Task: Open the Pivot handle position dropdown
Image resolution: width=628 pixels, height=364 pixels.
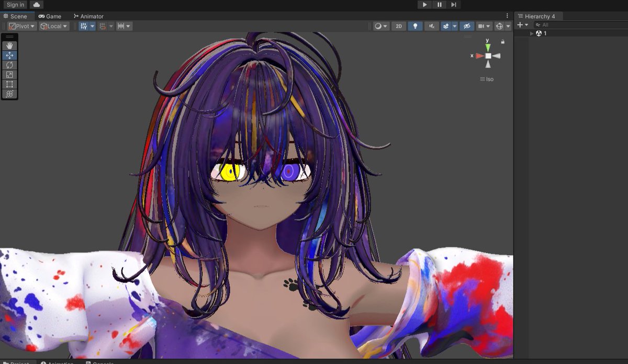Action: point(22,26)
